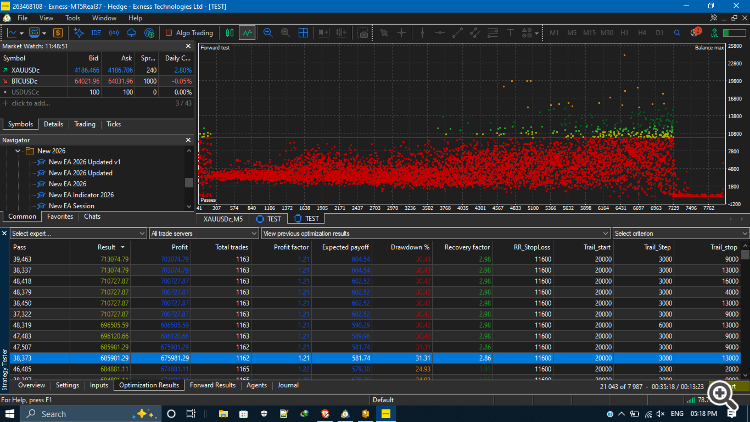Select New EA 2026 Updated v1
Screen dimensions: 750x422
tap(84, 162)
